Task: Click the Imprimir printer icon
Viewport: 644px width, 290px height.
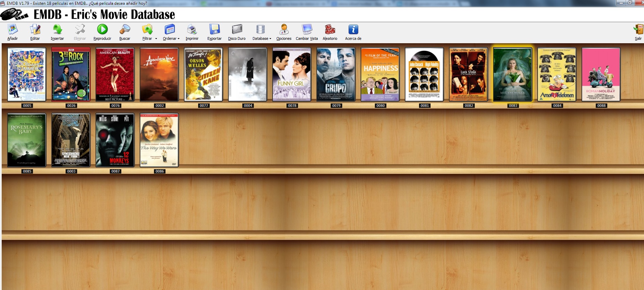Action: 192,30
